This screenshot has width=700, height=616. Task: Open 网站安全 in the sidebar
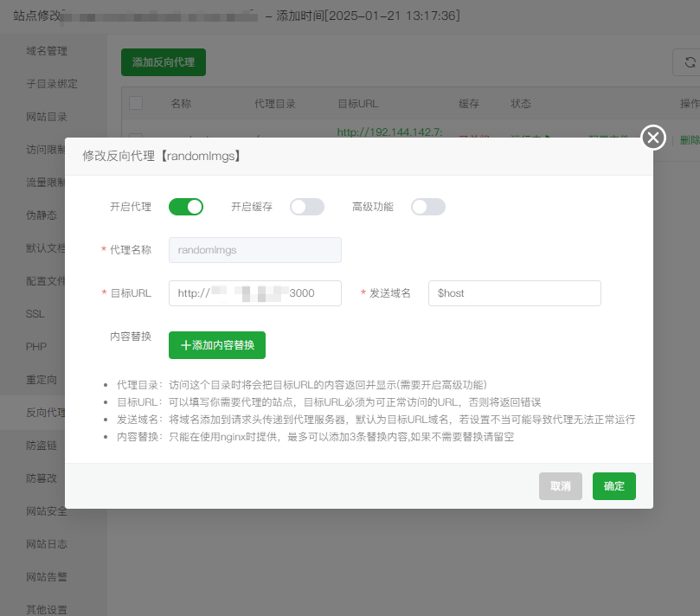(47, 511)
